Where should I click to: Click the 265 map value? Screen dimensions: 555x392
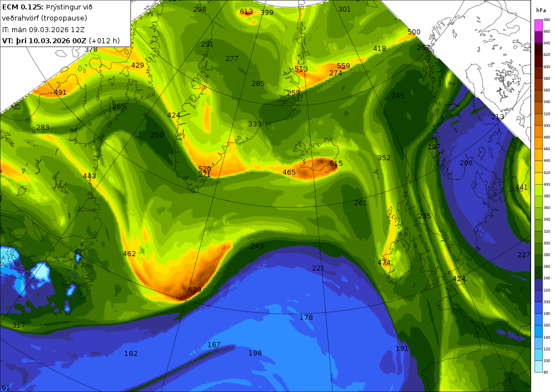[x=119, y=106]
